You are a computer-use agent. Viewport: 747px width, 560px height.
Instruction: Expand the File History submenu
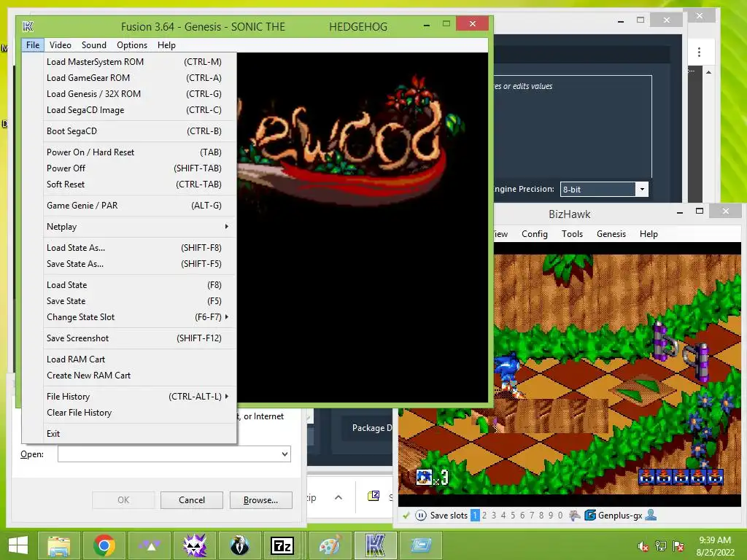pyautogui.click(x=138, y=397)
